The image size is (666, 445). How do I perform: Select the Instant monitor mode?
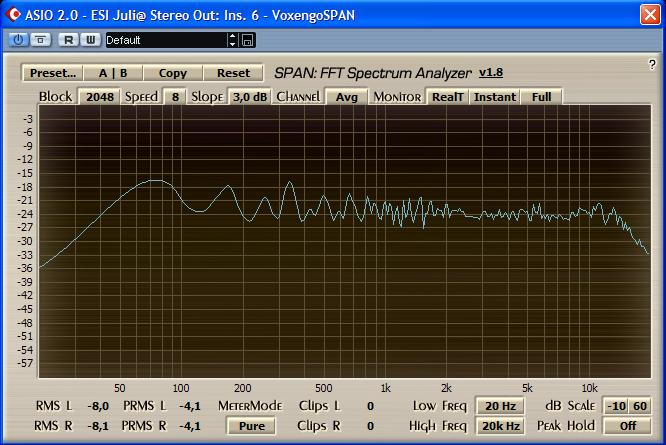pos(495,97)
